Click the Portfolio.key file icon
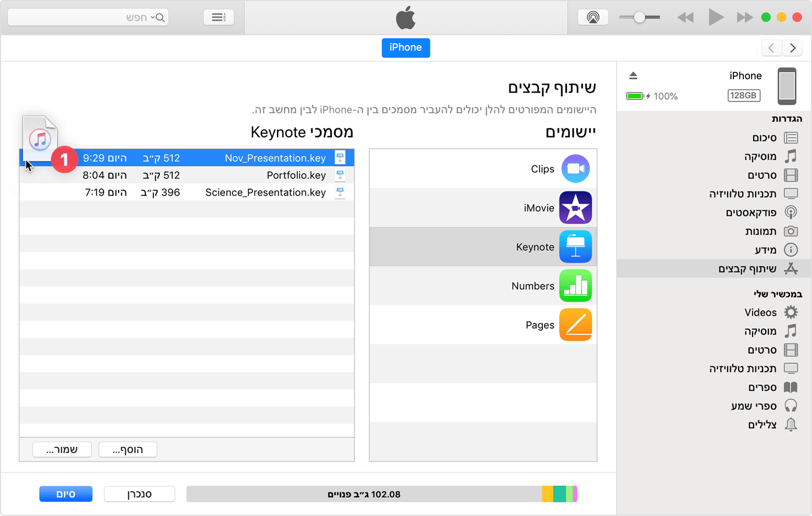The image size is (812, 516). (x=340, y=175)
